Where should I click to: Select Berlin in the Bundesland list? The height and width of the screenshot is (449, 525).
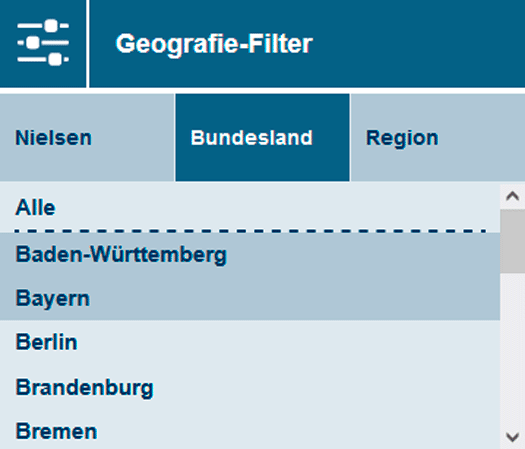pyautogui.click(x=250, y=342)
